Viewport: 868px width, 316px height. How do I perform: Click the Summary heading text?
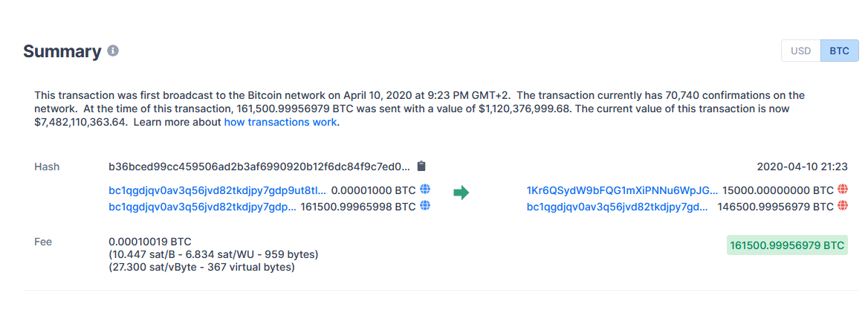62,51
